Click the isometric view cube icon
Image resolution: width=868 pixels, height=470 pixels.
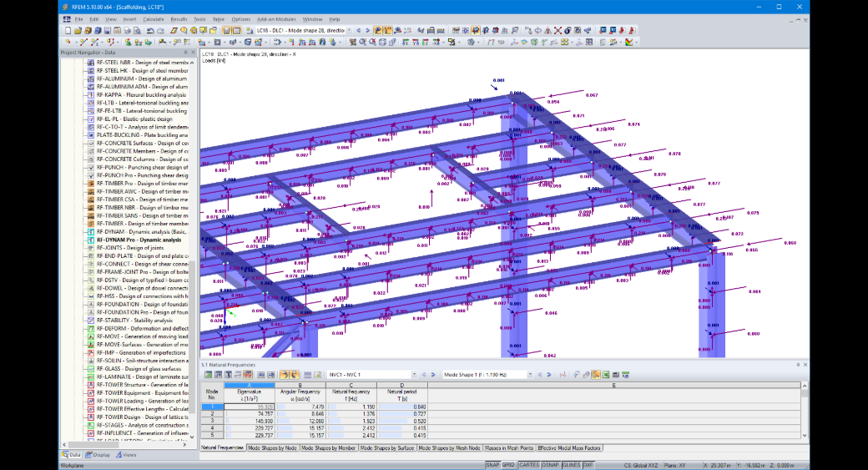click(382, 42)
